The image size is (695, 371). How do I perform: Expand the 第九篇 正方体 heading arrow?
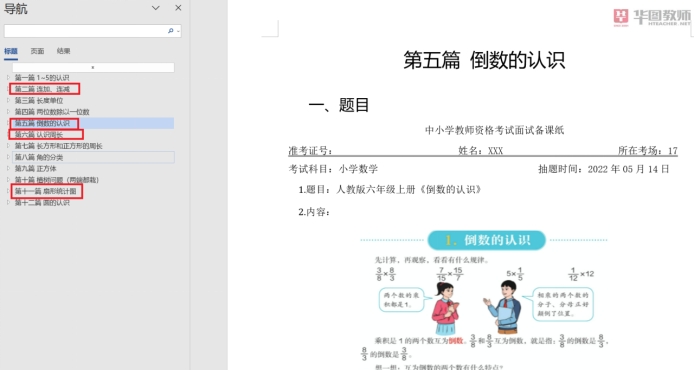(x=8, y=168)
